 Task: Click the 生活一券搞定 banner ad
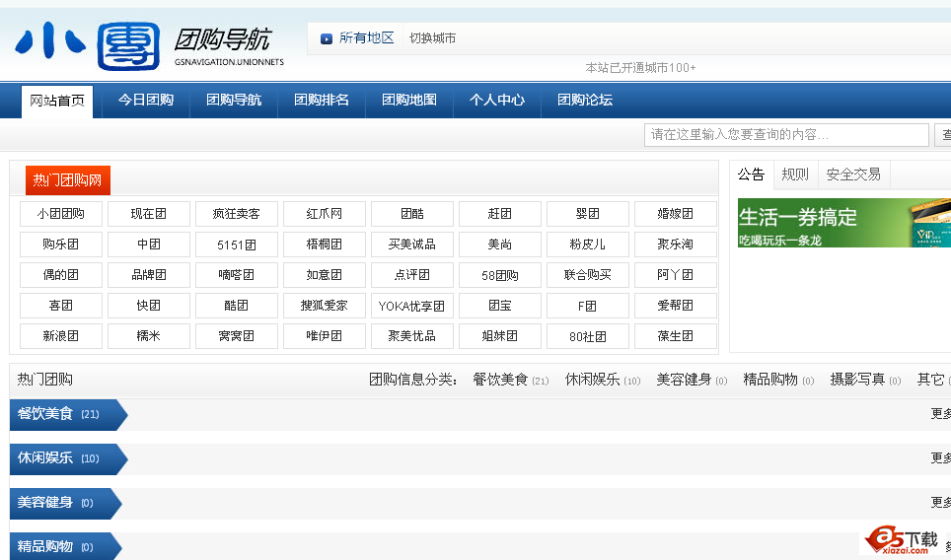click(x=844, y=223)
